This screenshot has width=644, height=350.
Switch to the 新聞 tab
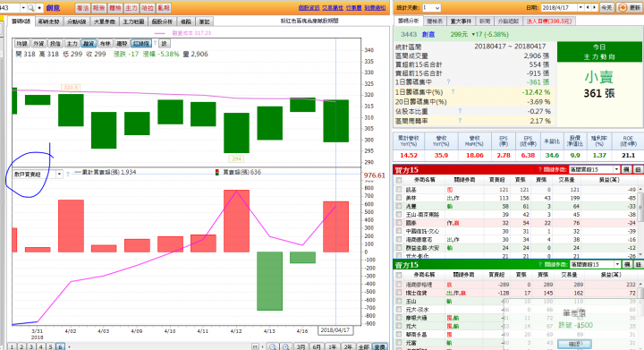point(485,21)
